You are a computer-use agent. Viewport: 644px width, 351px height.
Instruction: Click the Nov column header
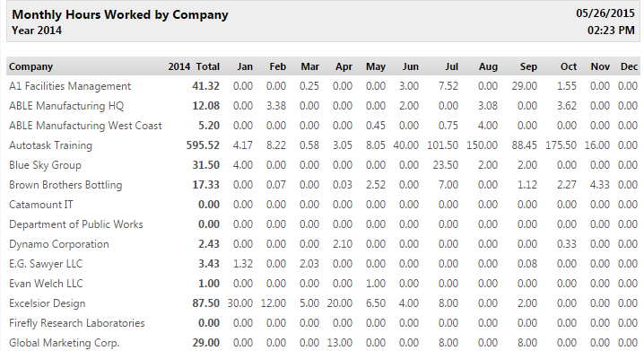(x=600, y=66)
